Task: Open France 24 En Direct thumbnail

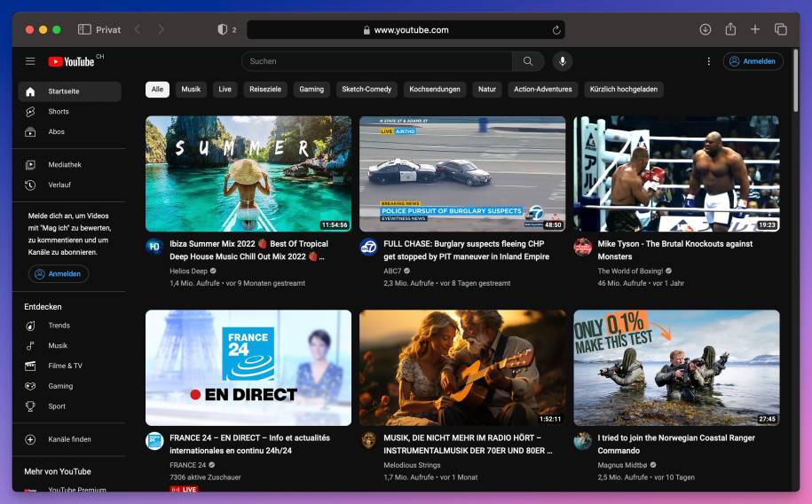Action: (248, 367)
